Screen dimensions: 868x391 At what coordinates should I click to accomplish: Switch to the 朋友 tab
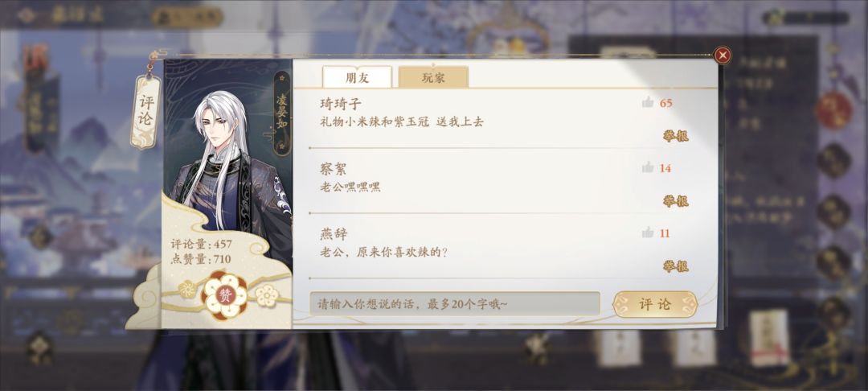pos(357,77)
